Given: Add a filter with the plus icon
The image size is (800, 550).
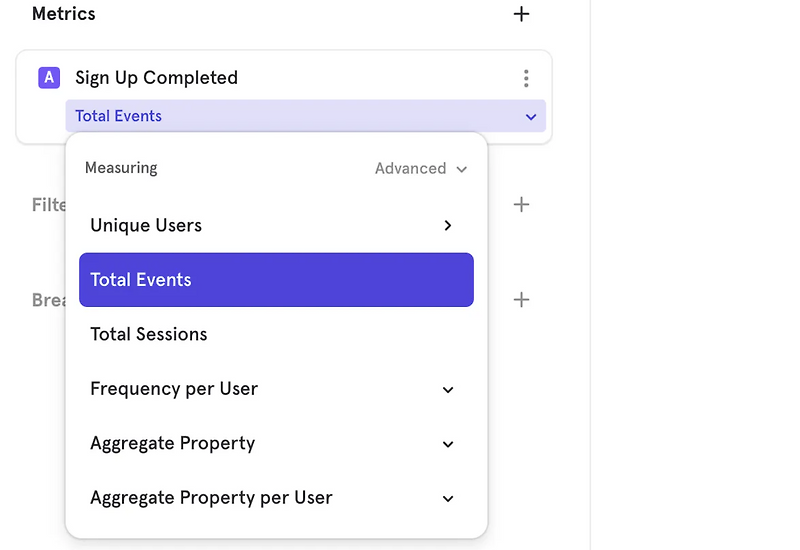Looking at the screenshot, I should (521, 205).
